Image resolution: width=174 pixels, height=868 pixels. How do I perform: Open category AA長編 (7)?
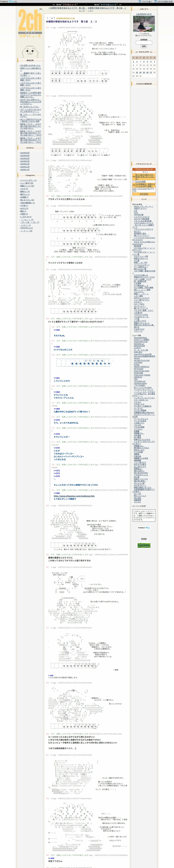point(24,197)
